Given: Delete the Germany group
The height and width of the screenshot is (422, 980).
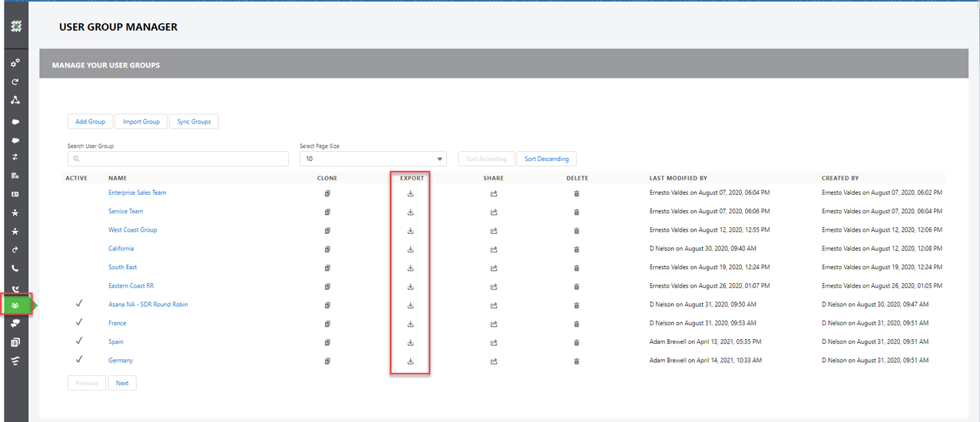Looking at the screenshot, I should 577,361.
